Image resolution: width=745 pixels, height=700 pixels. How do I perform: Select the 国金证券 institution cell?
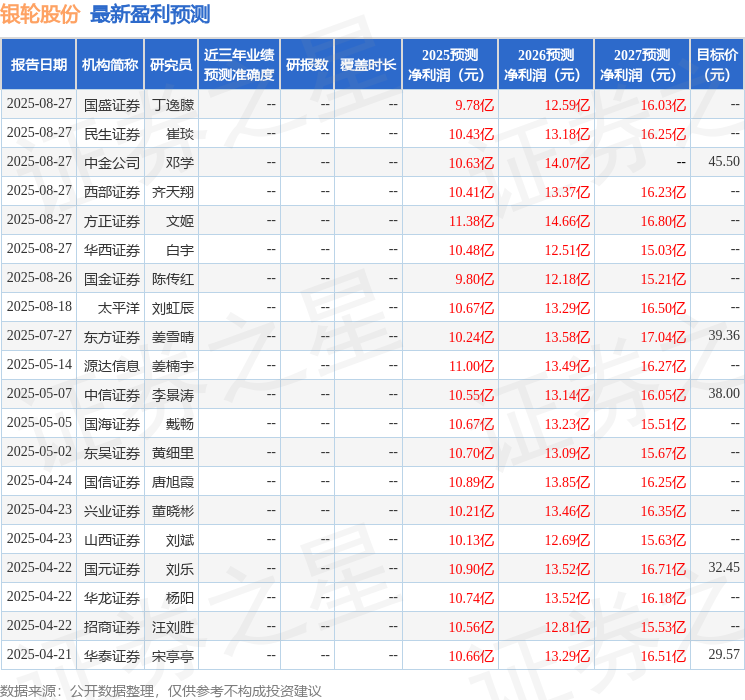pyautogui.click(x=112, y=279)
